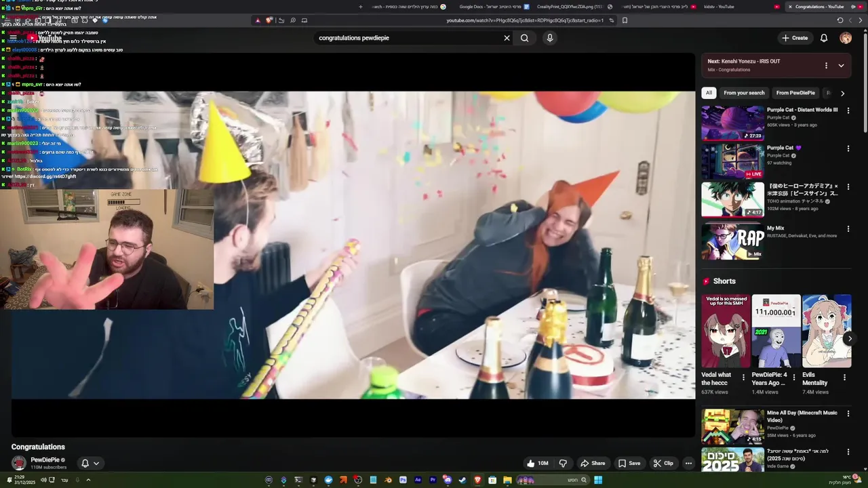
Task: Switch to the Google Docs browser tab
Action: coord(493,7)
